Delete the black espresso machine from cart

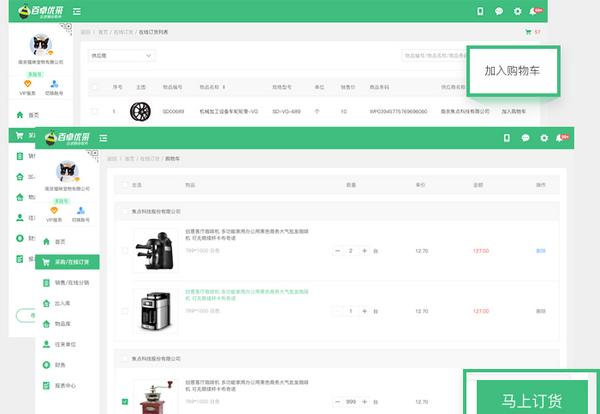pos(541,251)
